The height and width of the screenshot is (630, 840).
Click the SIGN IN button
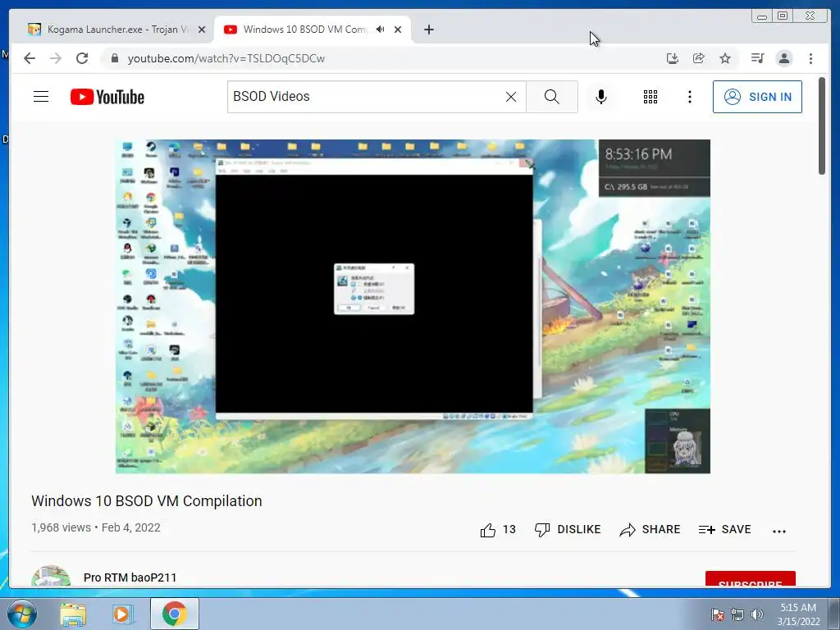point(757,97)
